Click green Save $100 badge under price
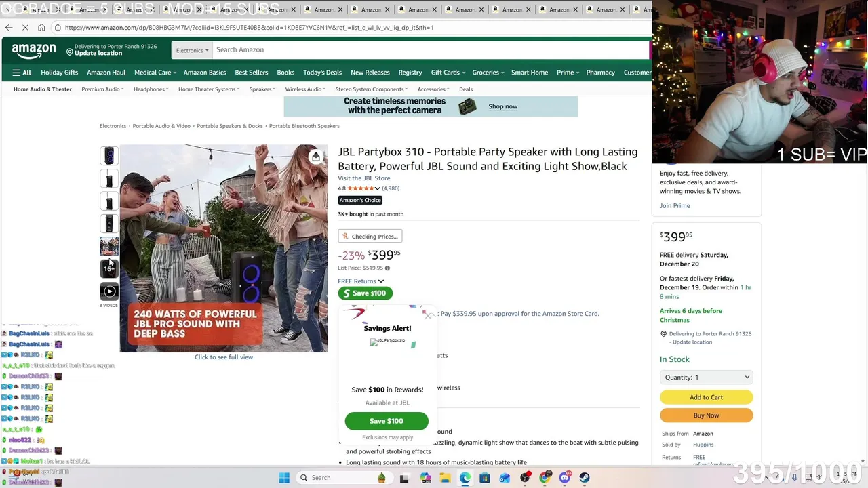 (365, 293)
